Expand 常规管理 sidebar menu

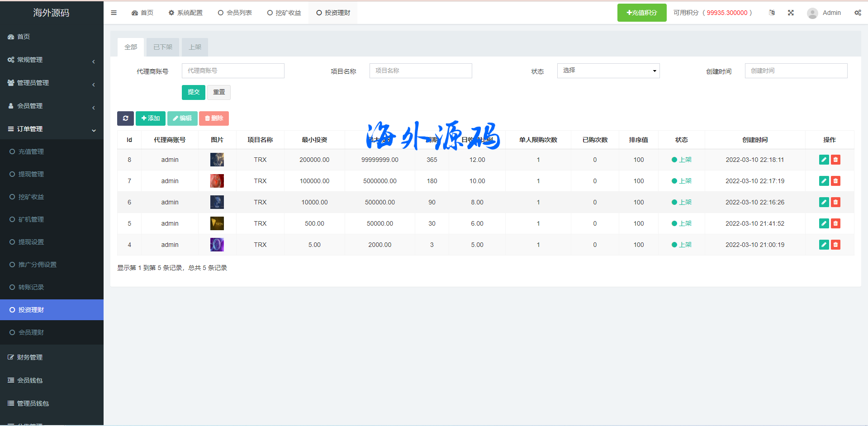tap(52, 60)
